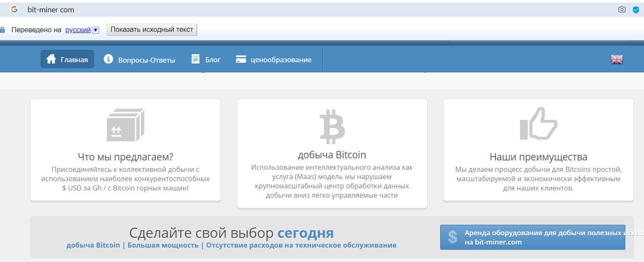This screenshot has height=262, width=644.
Task: Switch language using the UK flag icon
Action: (x=616, y=59)
